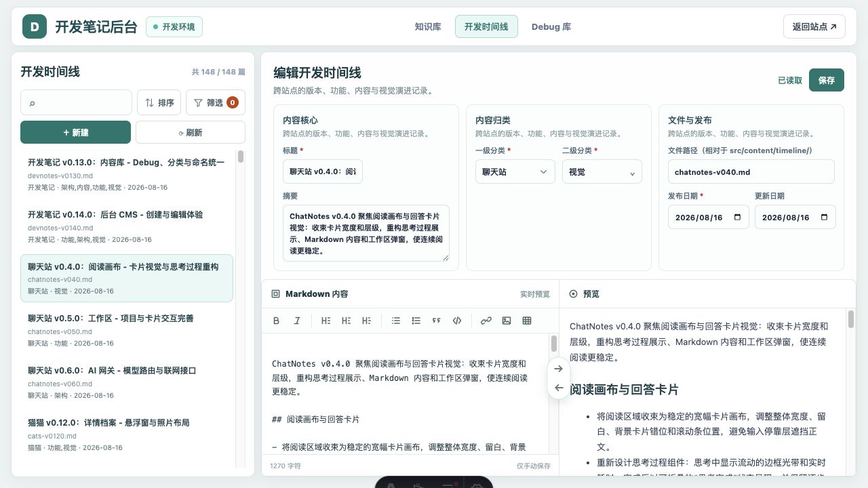Apply italic formatting in Markdown toolbar

296,321
